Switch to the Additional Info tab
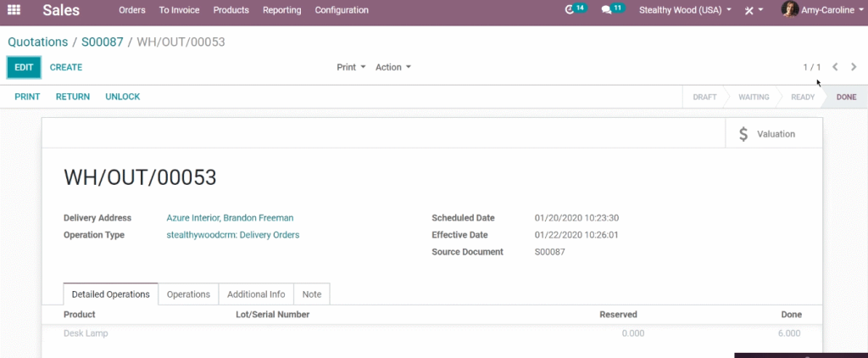 click(x=256, y=294)
